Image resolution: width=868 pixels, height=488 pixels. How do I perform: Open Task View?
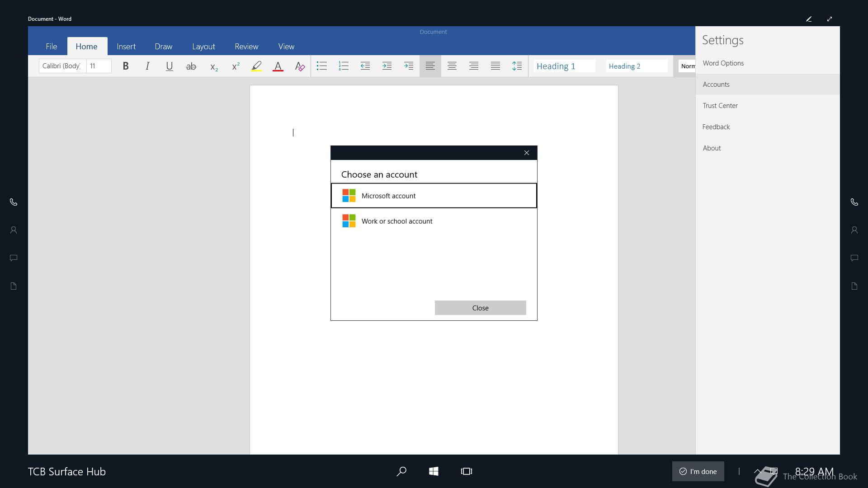(x=467, y=471)
